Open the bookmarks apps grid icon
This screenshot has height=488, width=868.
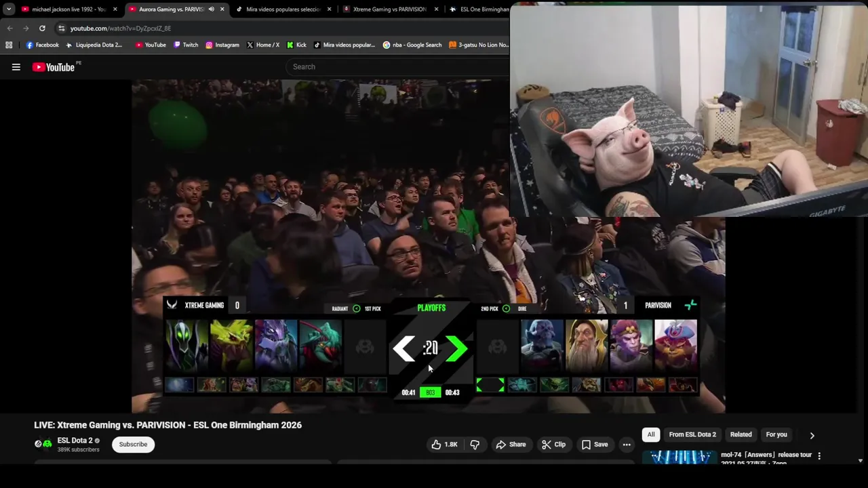[9, 45]
